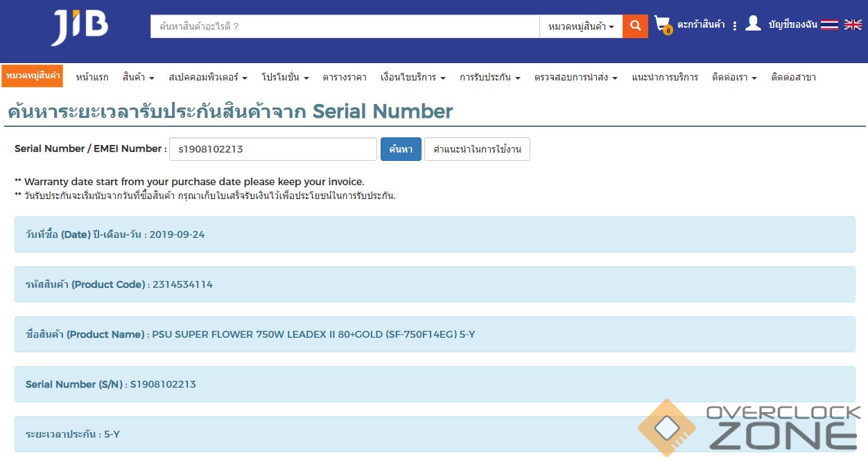This screenshot has height=464, width=868.
Task: Expand the ติดต่อเรา dropdown menu
Action: (x=734, y=77)
